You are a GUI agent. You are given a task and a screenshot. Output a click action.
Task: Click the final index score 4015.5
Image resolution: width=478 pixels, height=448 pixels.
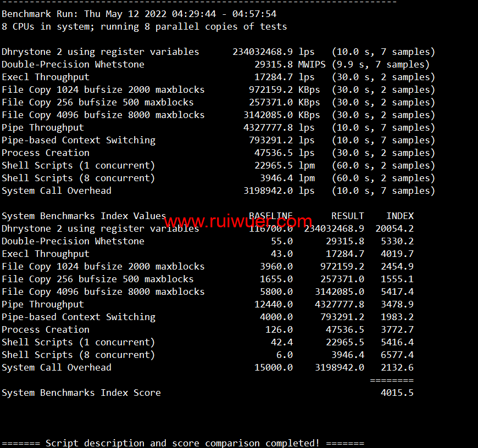[397, 393]
